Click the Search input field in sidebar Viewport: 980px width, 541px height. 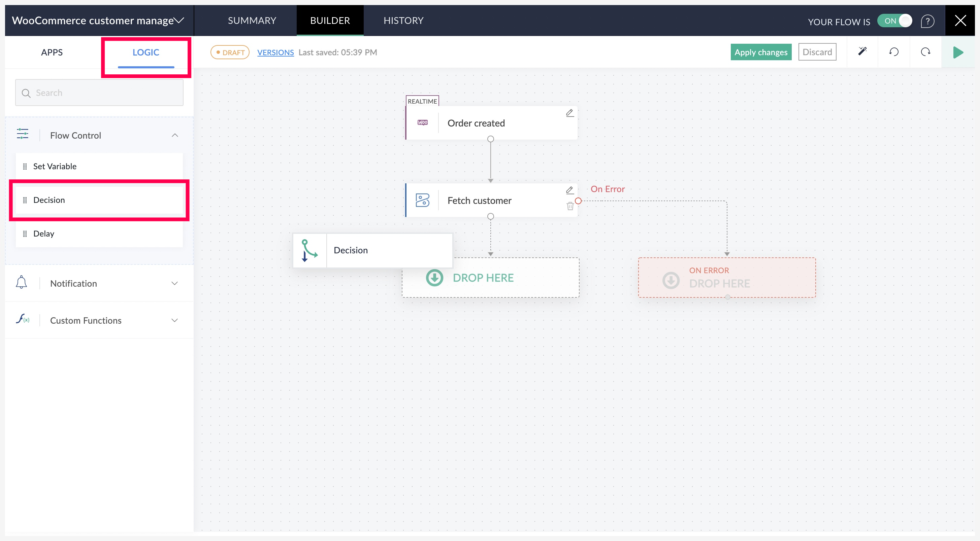pyautogui.click(x=99, y=93)
